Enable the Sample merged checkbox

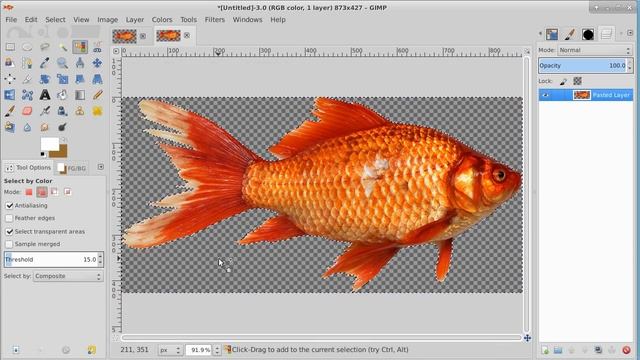pos(9,244)
